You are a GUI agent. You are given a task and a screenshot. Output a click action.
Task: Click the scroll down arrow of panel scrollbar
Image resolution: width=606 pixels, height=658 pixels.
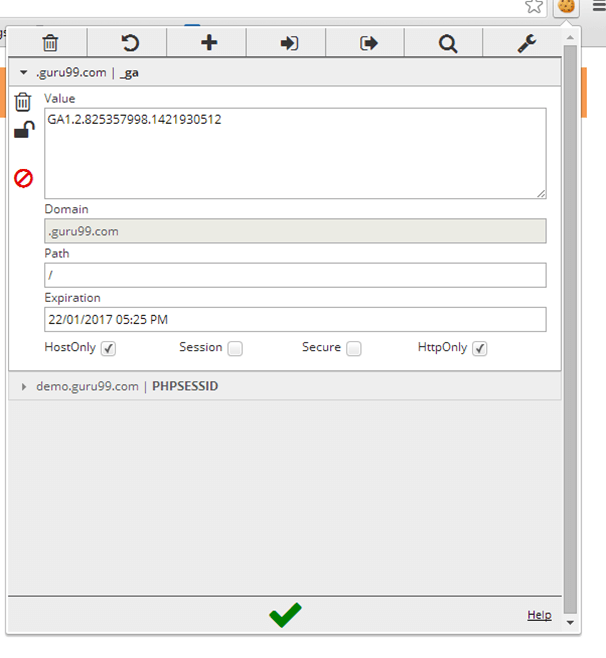(x=571, y=622)
